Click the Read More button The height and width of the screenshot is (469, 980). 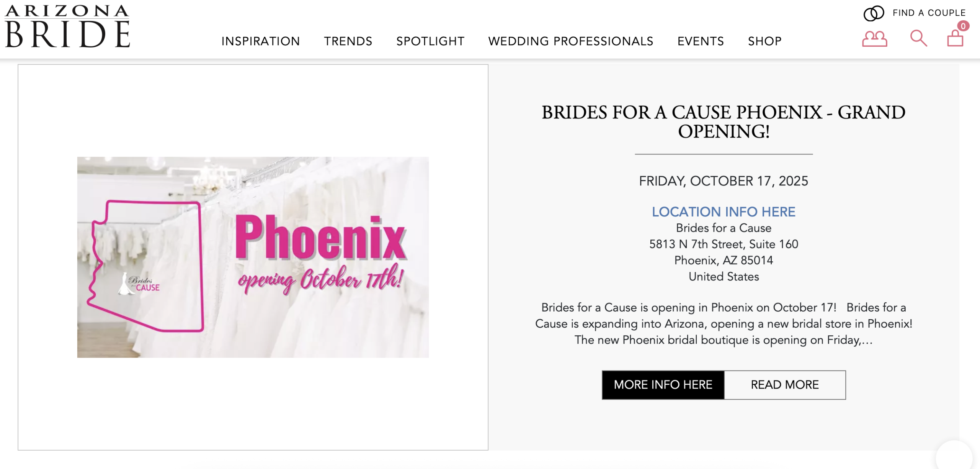[x=785, y=385]
